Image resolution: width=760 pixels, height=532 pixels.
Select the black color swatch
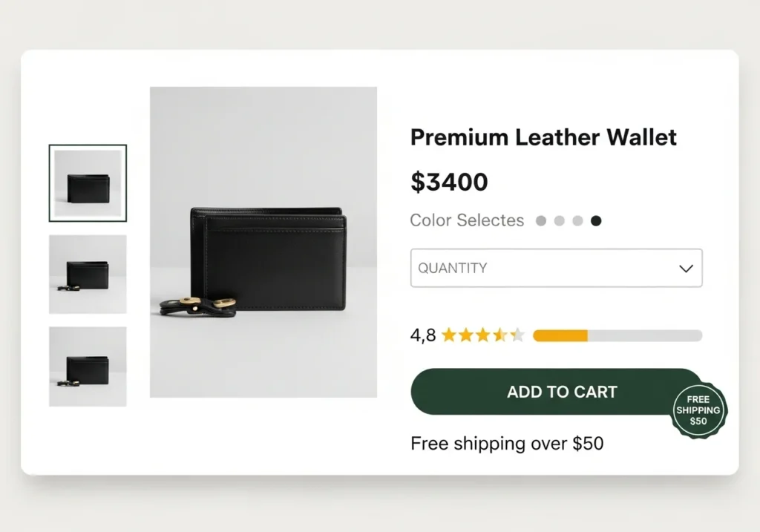click(x=596, y=220)
